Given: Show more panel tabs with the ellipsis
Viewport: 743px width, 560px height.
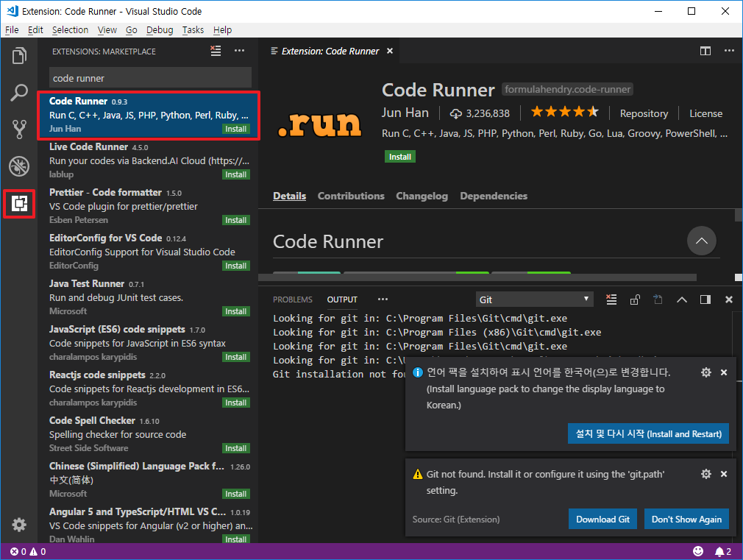Looking at the screenshot, I should click(x=383, y=300).
